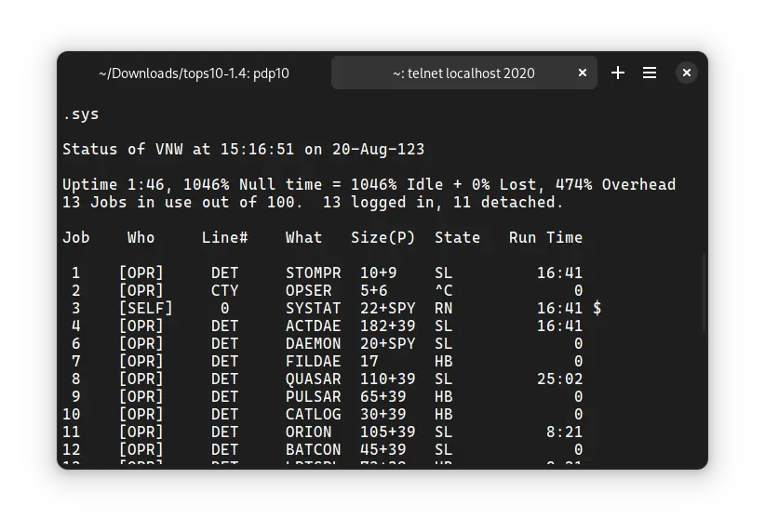This screenshot has height=532, width=765.
Task: Close the terminal window
Action: (x=686, y=73)
